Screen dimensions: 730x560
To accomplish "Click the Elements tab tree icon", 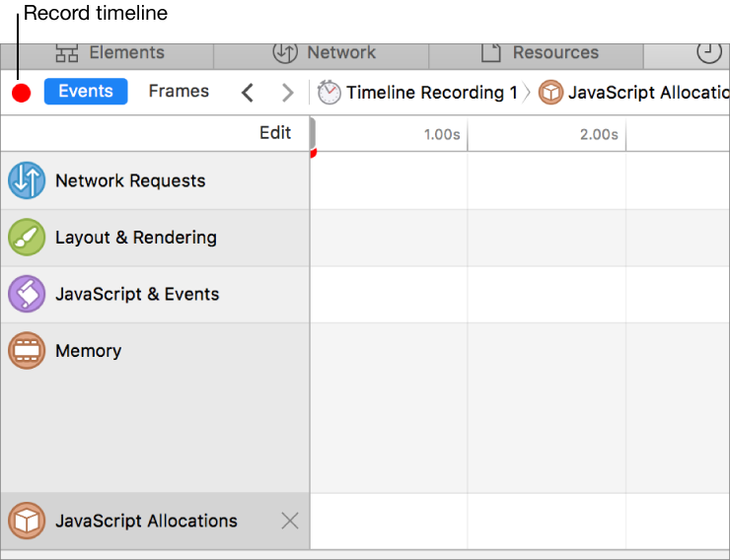I will click(x=67, y=53).
